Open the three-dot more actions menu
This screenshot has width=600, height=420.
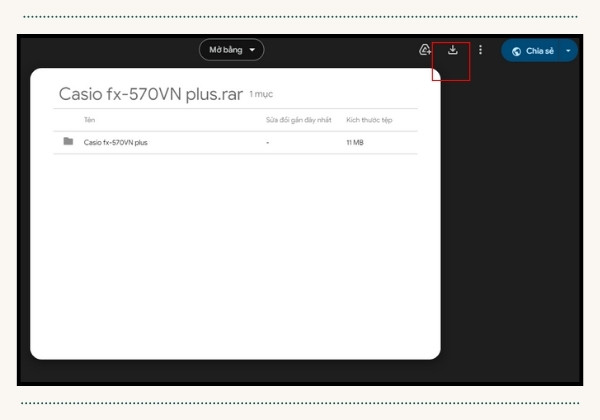click(481, 50)
